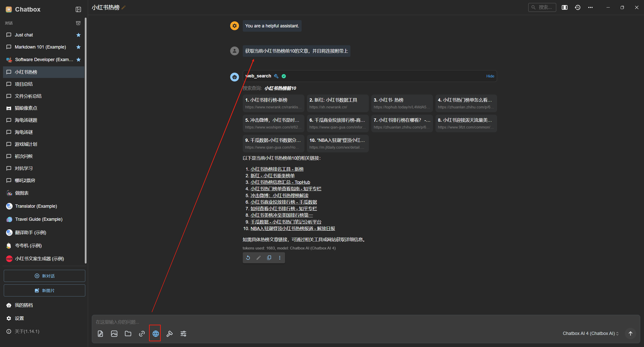The image size is (644, 347).
Task: Open the split view layout icon
Action: pyautogui.click(x=565, y=7)
